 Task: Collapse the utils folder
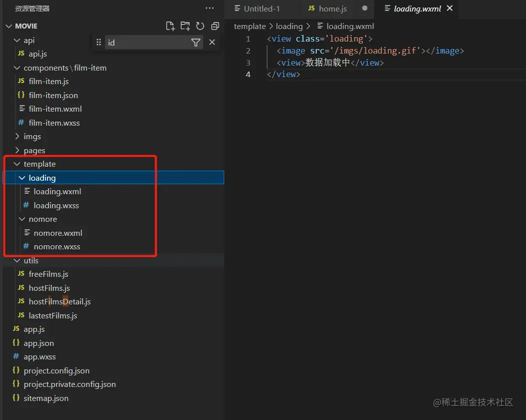17,261
